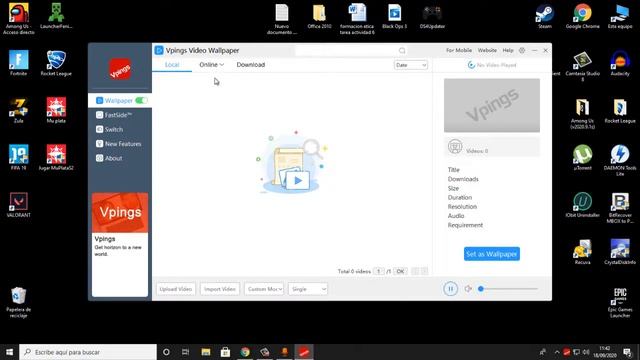Click the Black Ops 3 desktop icon

tap(394, 16)
